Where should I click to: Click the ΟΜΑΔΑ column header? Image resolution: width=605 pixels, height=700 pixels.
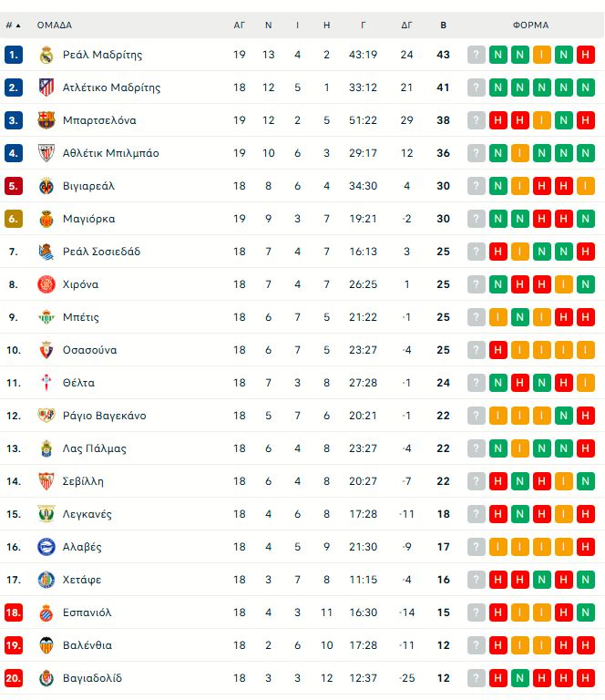tap(55, 25)
